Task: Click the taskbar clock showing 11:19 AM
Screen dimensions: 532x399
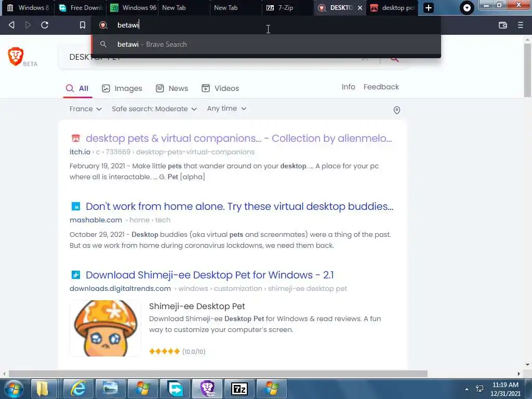Action: (505, 389)
